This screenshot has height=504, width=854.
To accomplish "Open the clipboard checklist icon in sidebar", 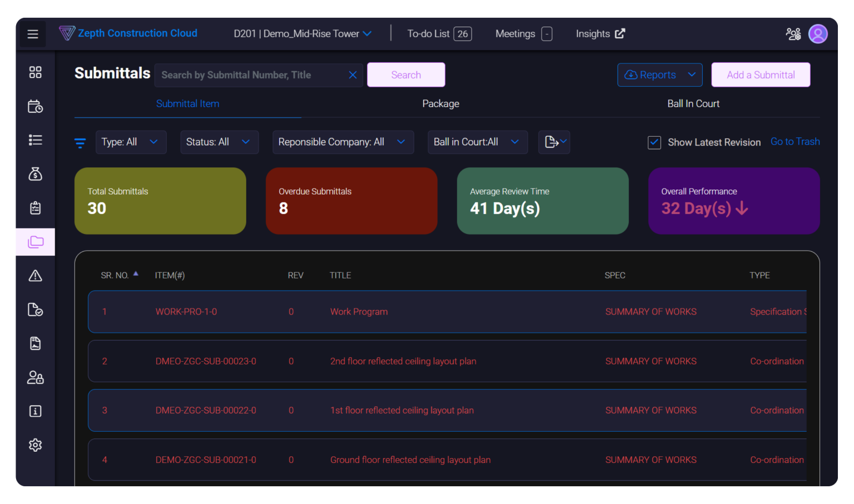I will [x=36, y=208].
